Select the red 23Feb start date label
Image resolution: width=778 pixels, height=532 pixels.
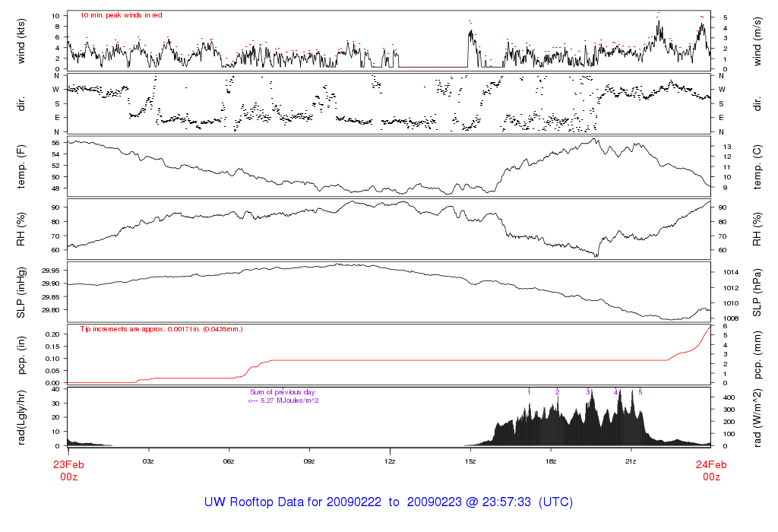click(68, 464)
